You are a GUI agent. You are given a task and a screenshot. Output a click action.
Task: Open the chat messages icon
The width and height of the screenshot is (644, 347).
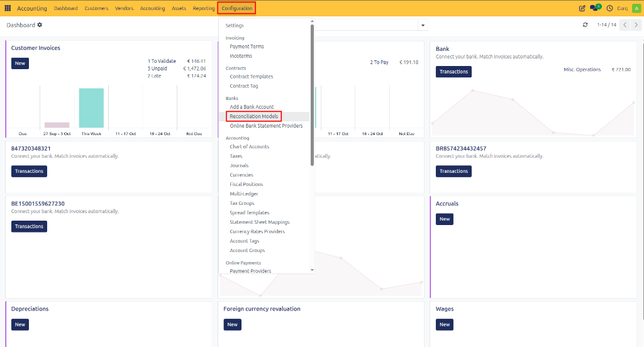595,8
